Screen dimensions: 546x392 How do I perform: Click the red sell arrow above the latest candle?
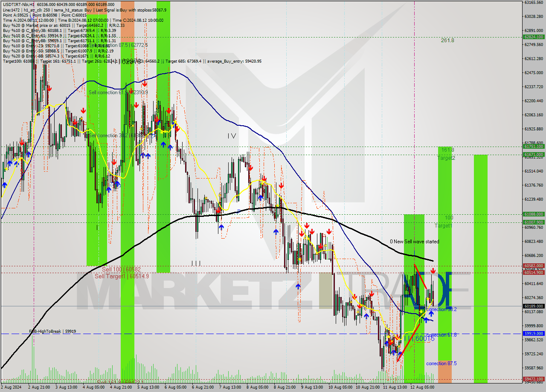(x=433, y=271)
